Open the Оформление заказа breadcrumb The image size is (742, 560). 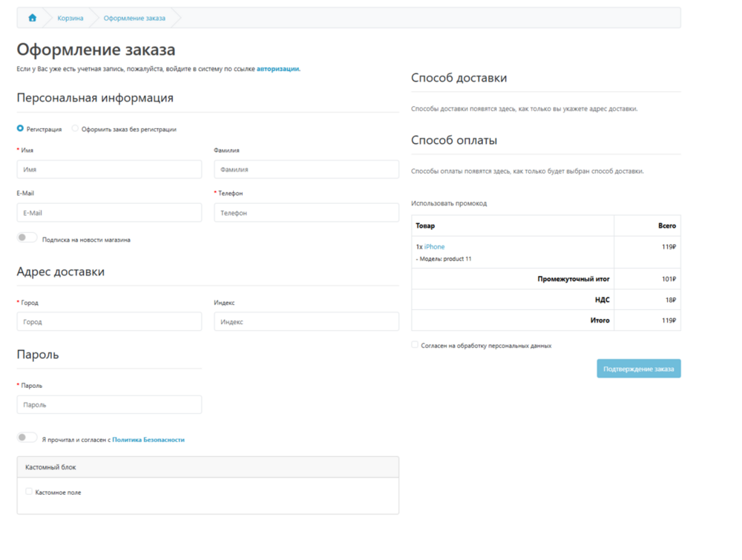(x=134, y=18)
